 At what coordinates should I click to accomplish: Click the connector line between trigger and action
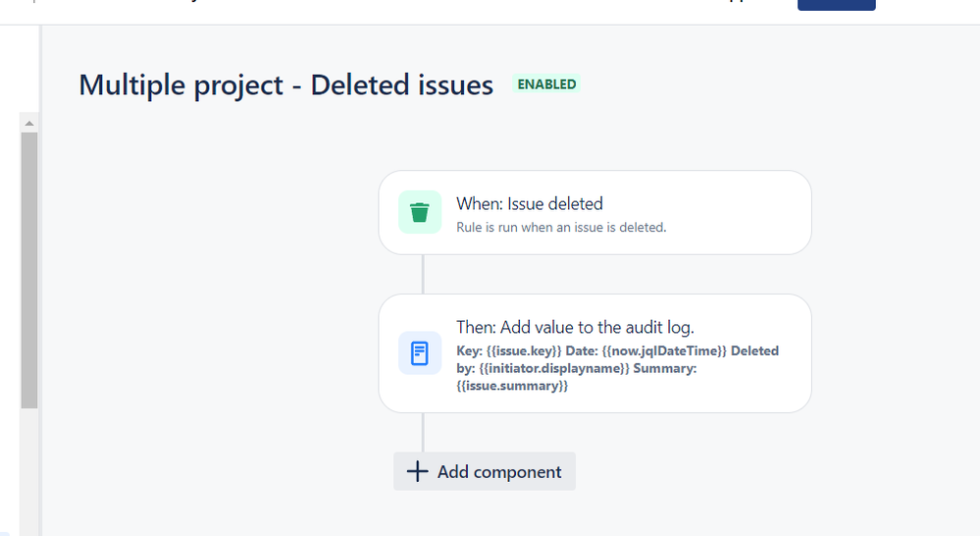click(423, 274)
